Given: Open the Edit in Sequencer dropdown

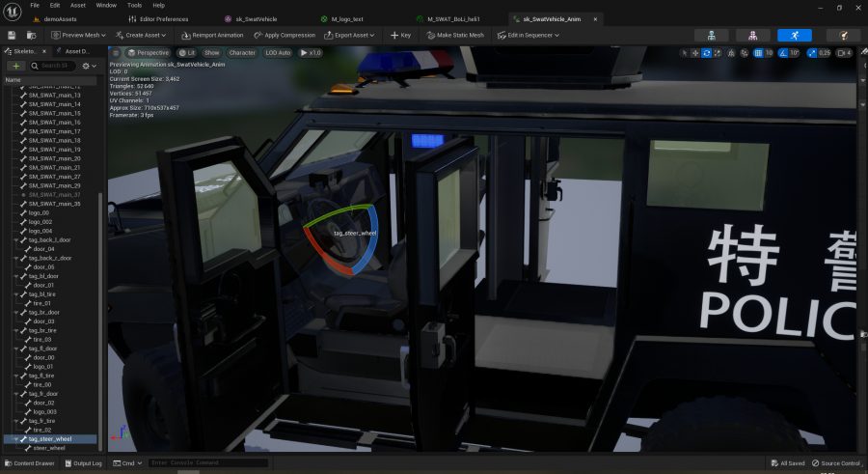Looking at the screenshot, I should pos(529,35).
